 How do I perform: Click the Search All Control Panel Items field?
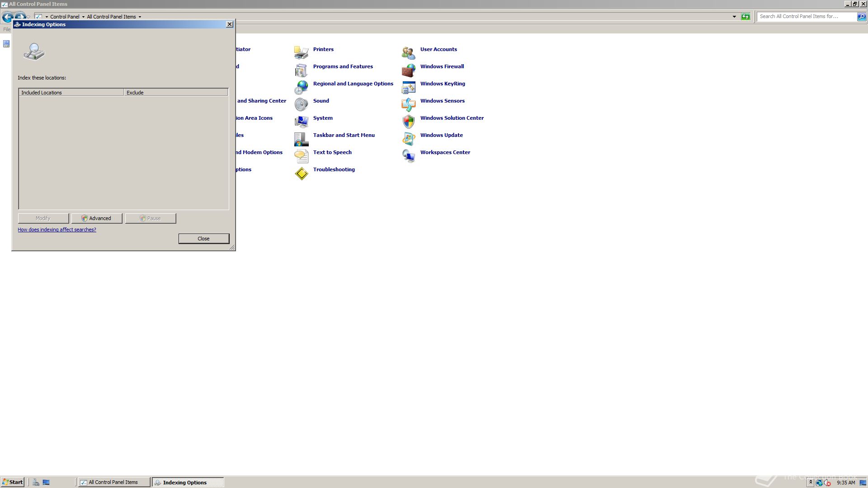click(807, 17)
